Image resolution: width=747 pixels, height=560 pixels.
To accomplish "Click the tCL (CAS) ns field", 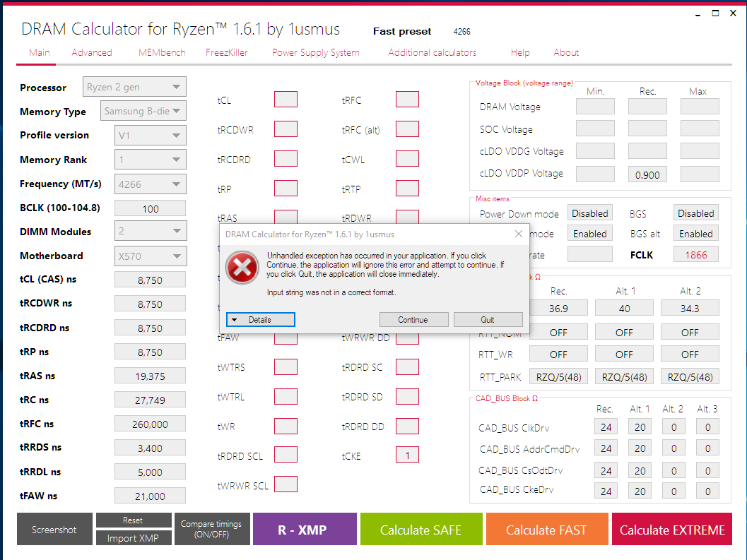I will pos(150,280).
